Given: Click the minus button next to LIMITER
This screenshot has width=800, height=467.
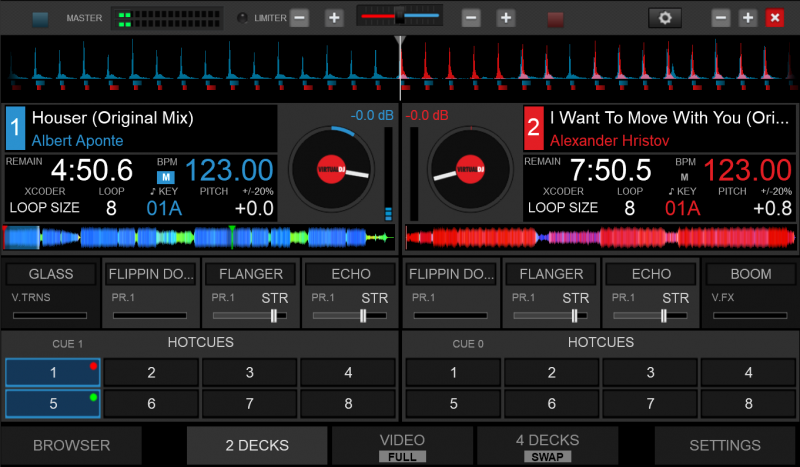Looking at the screenshot, I should 300,18.
